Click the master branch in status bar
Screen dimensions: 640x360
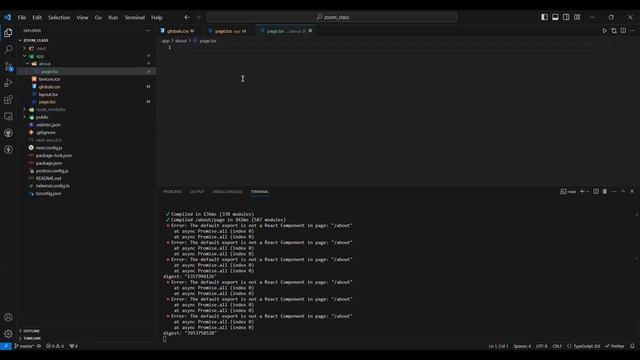pos(24,346)
